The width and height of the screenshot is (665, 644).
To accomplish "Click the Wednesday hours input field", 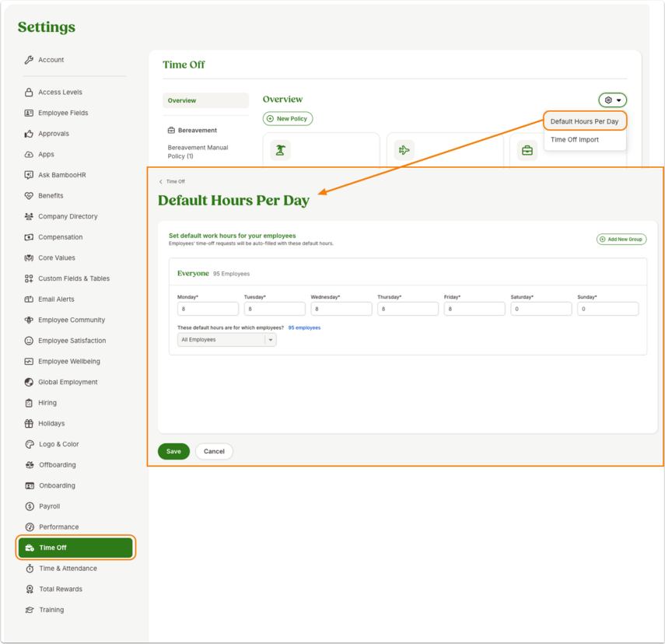I will (341, 309).
